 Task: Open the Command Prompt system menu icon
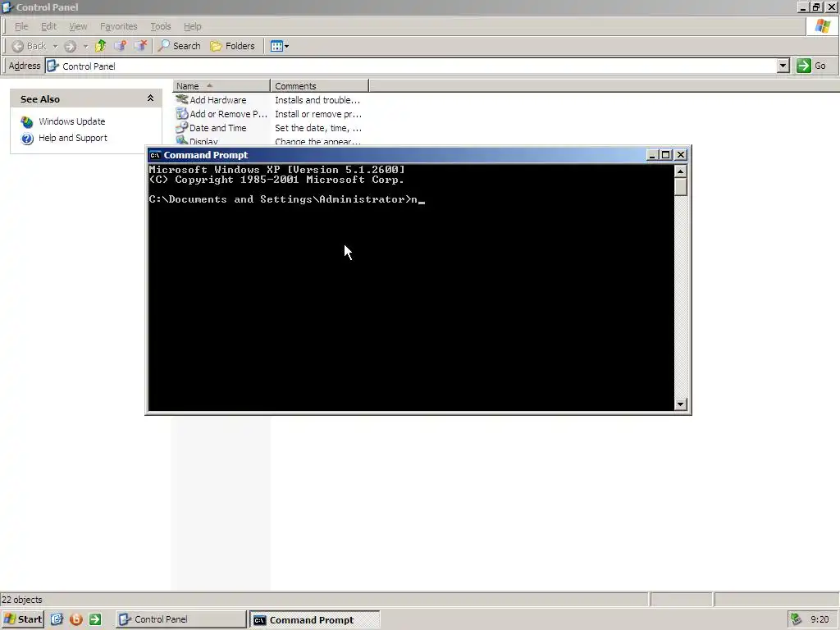[155, 155]
